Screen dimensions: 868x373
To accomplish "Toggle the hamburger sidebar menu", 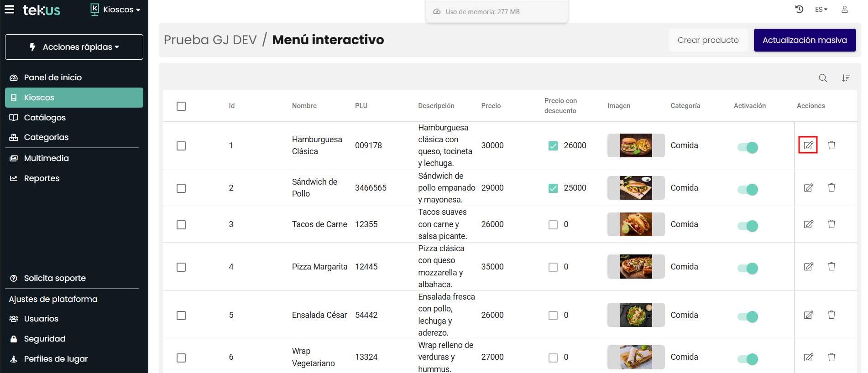I will 10,10.
